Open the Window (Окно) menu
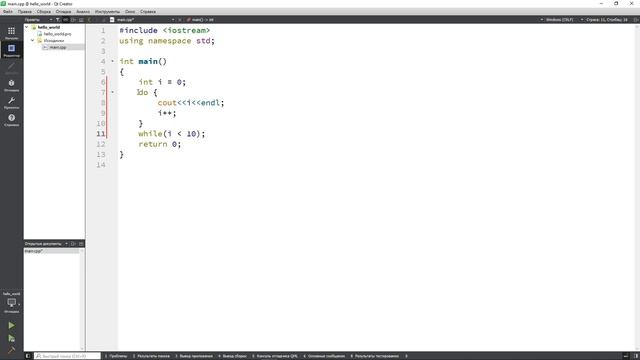The width and height of the screenshot is (640, 360). click(130, 11)
